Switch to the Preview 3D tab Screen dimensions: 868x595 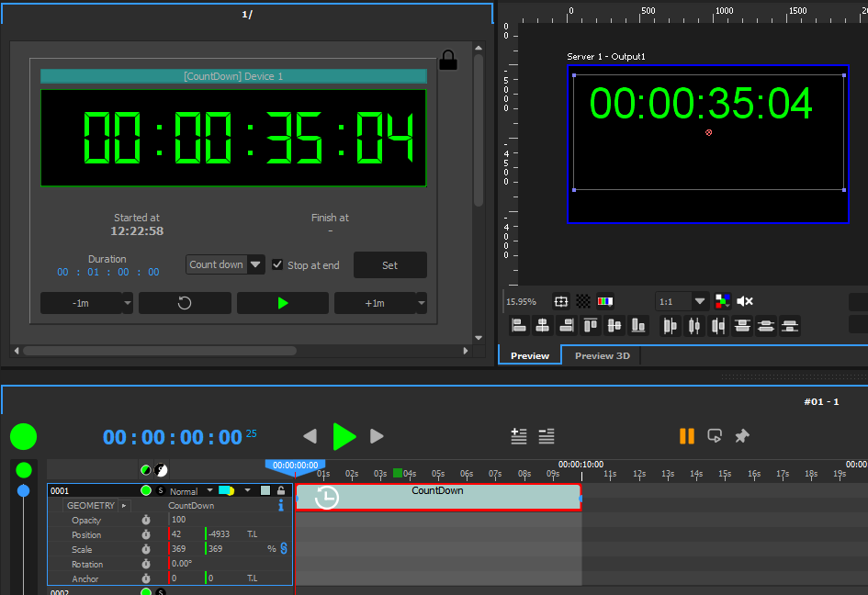[x=603, y=355]
